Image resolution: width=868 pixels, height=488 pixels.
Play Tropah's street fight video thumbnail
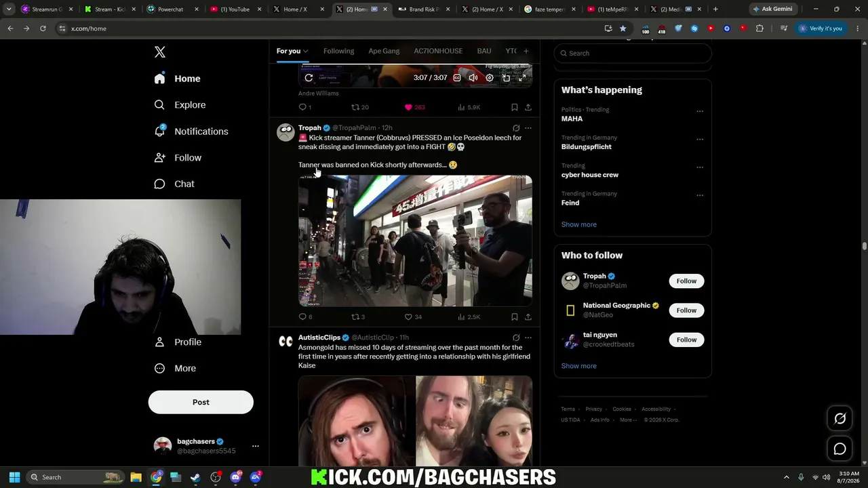[415, 241]
